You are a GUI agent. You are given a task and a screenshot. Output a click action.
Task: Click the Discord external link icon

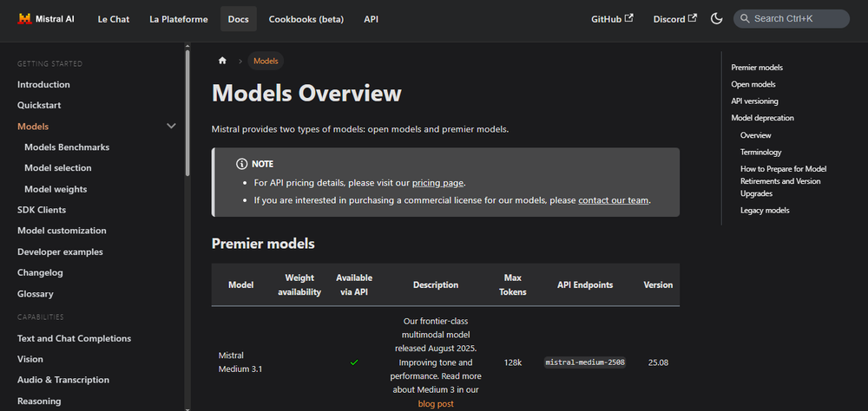(x=693, y=17)
